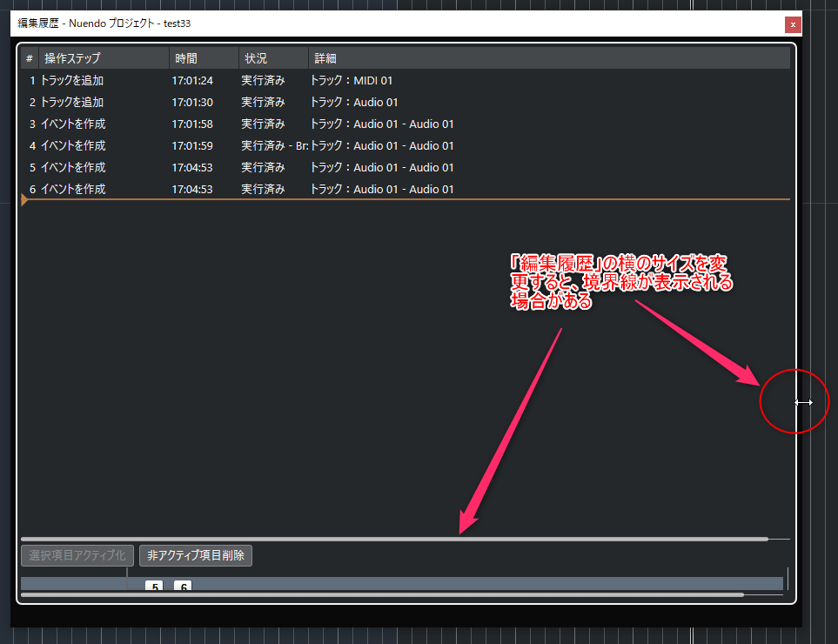Click the horizontal scrollbar under the history list
Screen dimensions: 838x644
point(394,539)
